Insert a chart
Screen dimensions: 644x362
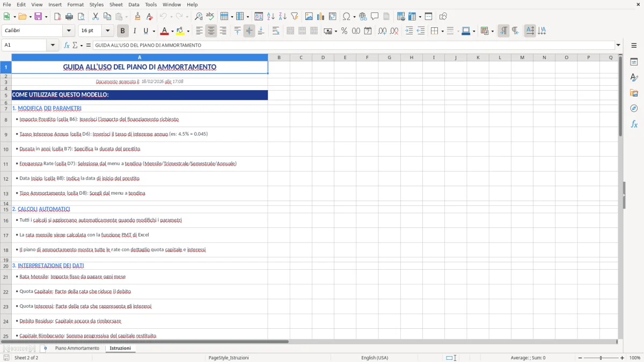tap(320, 16)
